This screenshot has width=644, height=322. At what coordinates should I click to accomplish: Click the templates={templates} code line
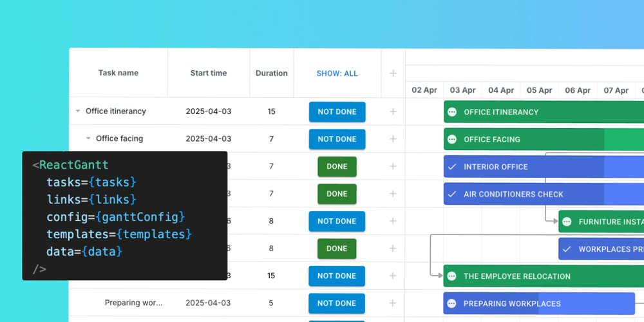[119, 234]
